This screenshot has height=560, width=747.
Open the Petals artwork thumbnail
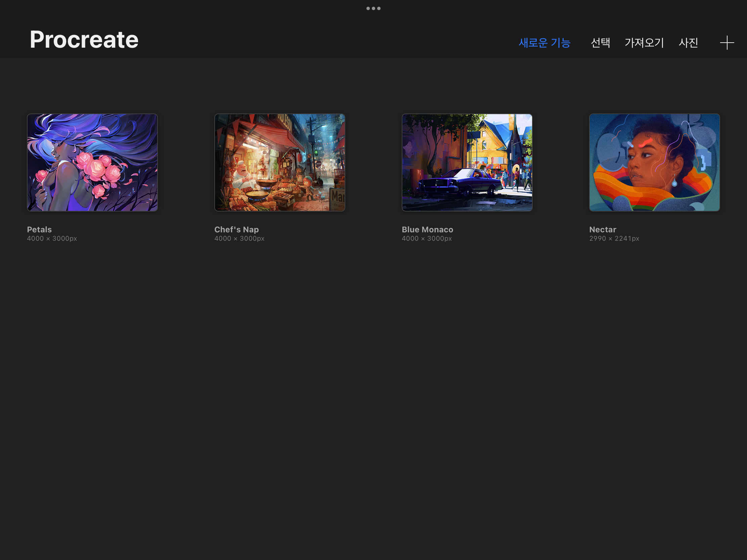point(92,162)
